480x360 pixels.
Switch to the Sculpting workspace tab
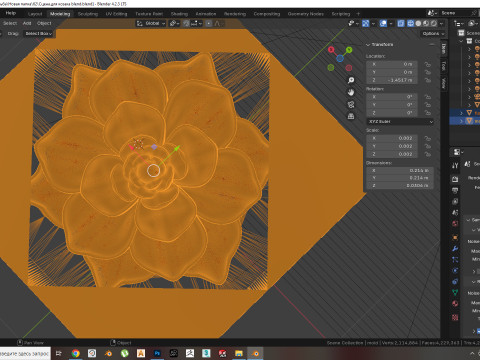(88, 14)
